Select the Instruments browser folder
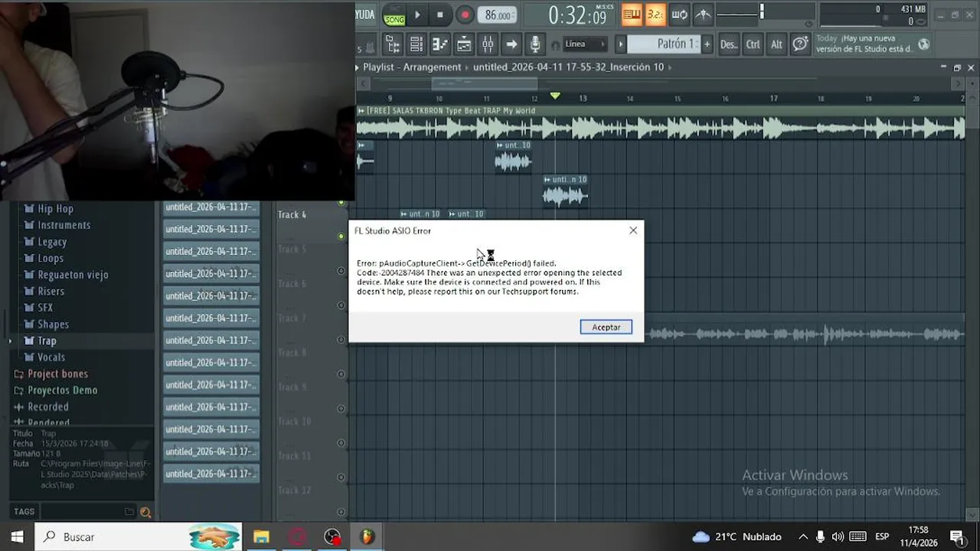This screenshot has height=551, width=980. (64, 225)
